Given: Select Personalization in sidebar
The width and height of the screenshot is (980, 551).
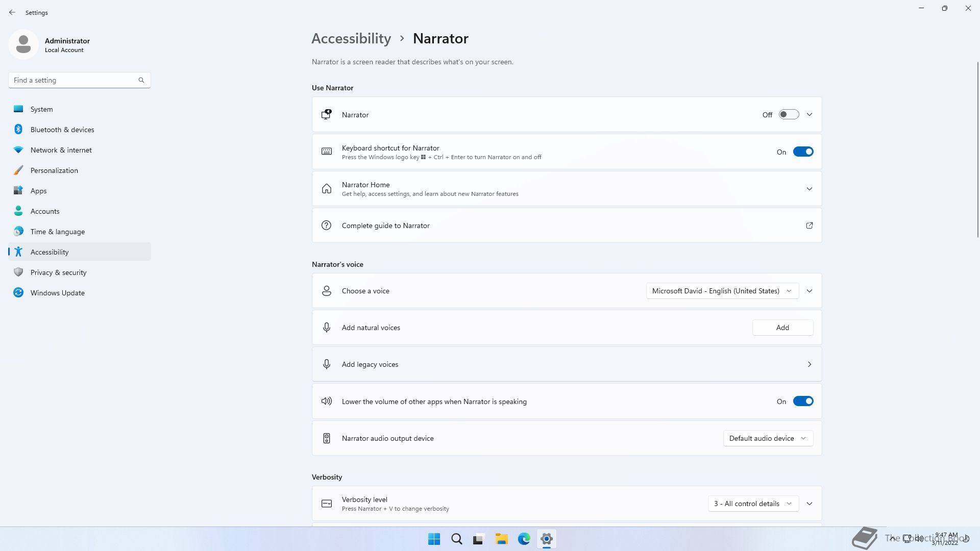Looking at the screenshot, I should [80, 170].
